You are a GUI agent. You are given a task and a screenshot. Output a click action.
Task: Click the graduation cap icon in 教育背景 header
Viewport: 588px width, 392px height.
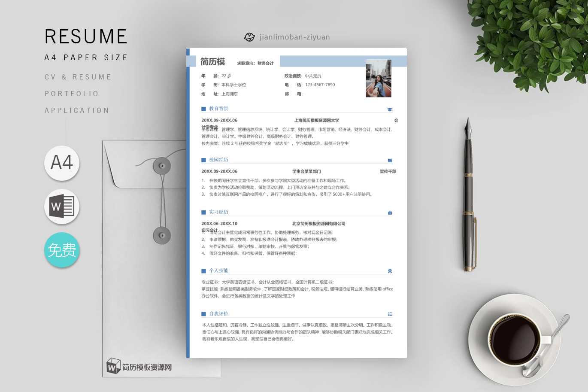[x=390, y=109]
